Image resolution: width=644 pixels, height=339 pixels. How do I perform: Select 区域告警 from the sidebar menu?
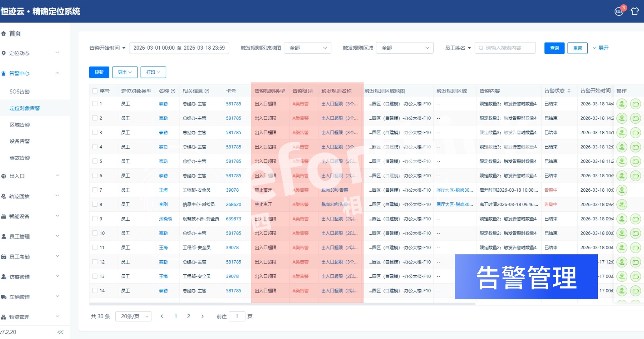[x=19, y=125]
